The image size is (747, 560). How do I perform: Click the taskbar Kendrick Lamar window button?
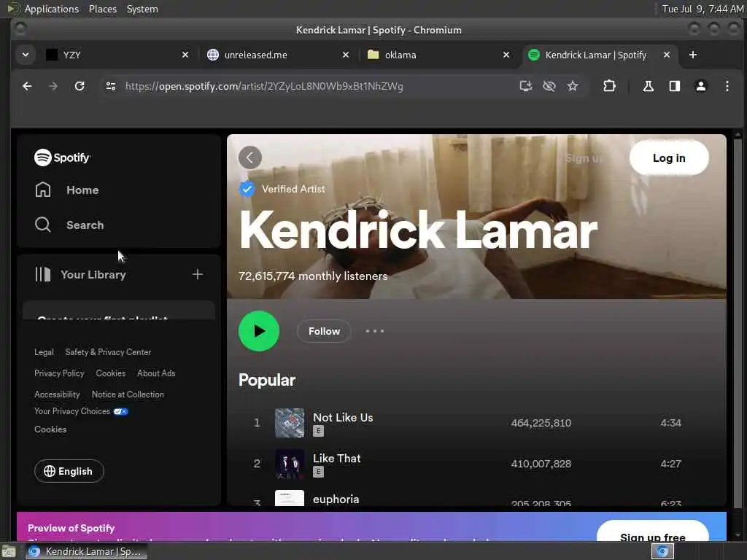click(x=86, y=551)
